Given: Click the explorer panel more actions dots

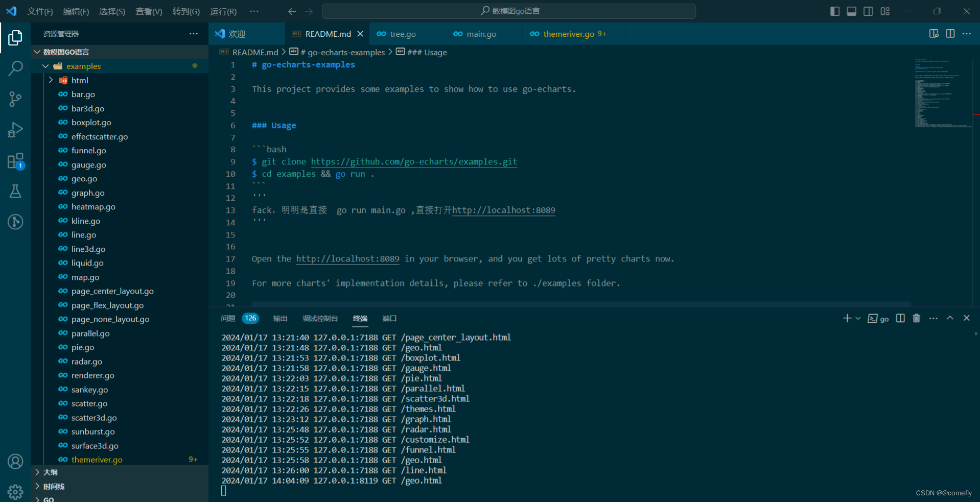Looking at the screenshot, I should [x=194, y=34].
